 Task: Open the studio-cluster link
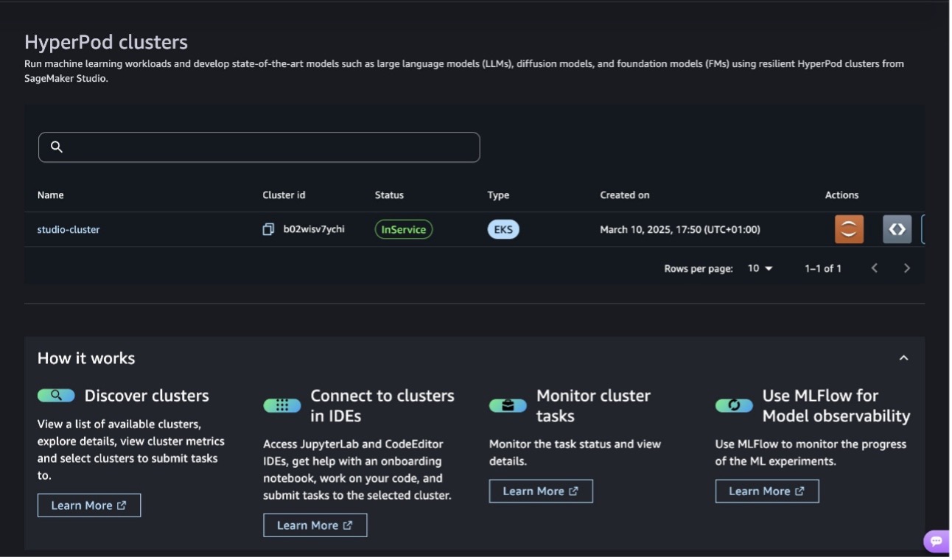point(69,230)
